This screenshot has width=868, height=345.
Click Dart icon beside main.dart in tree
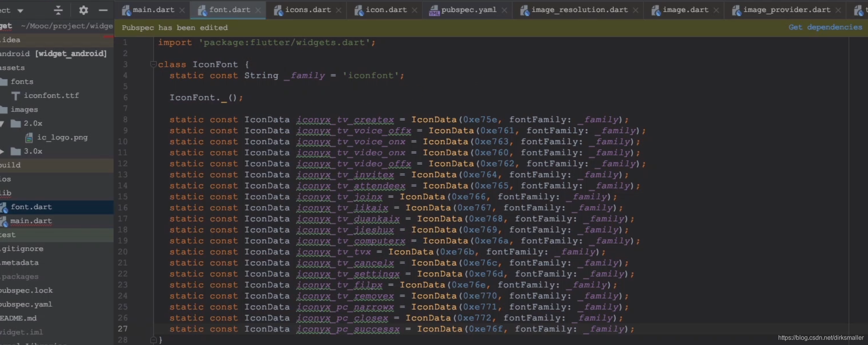[4, 221]
